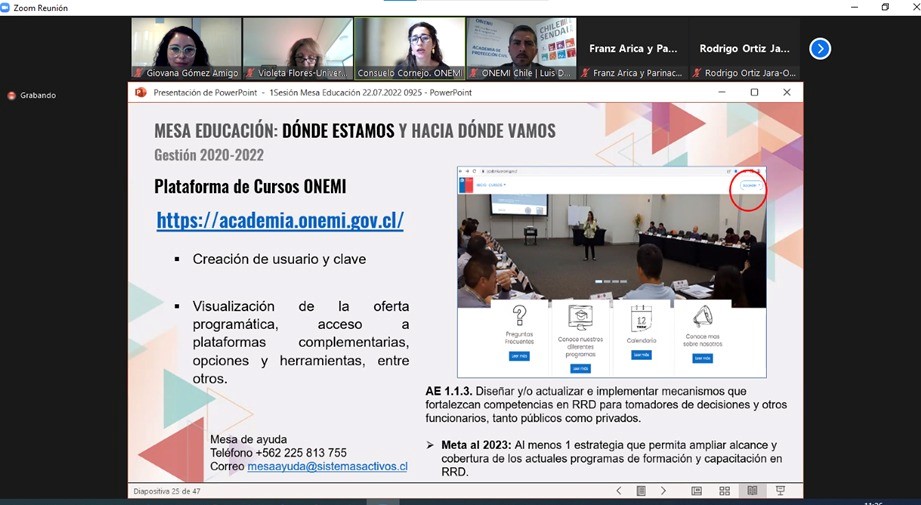
Task: Click the 'Grabando' label text
Action: 38,95
